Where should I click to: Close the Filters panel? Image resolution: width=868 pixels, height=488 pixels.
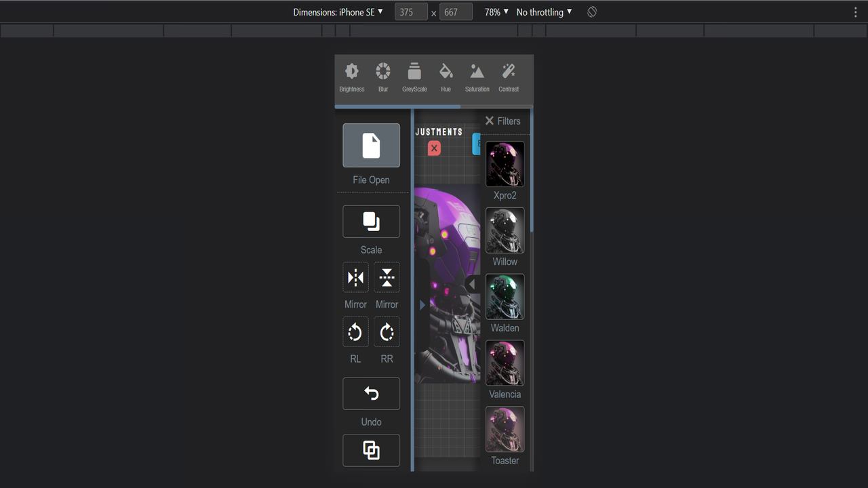point(489,121)
